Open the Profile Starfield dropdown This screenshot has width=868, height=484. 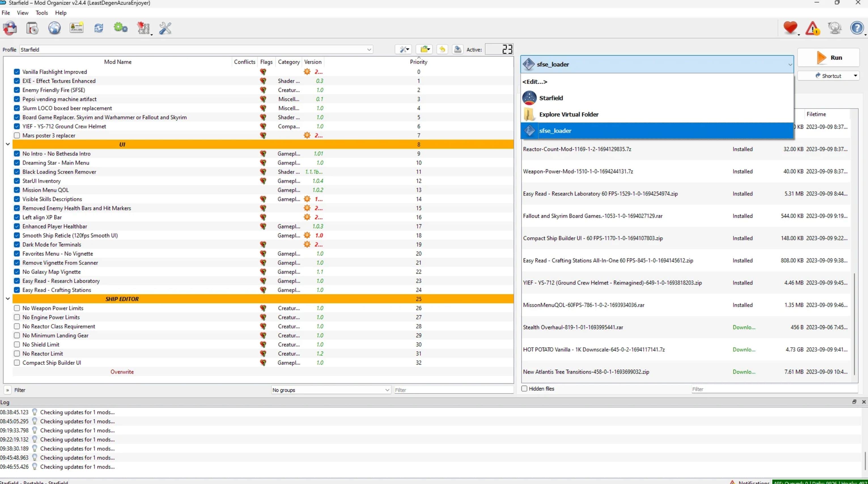pyautogui.click(x=196, y=50)
